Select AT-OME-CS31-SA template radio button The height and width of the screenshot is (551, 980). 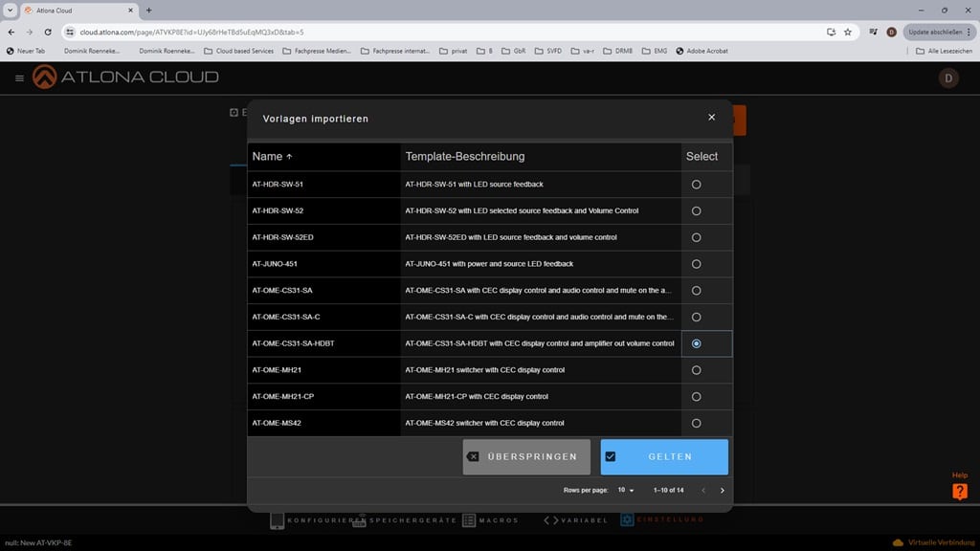point(697,291)
